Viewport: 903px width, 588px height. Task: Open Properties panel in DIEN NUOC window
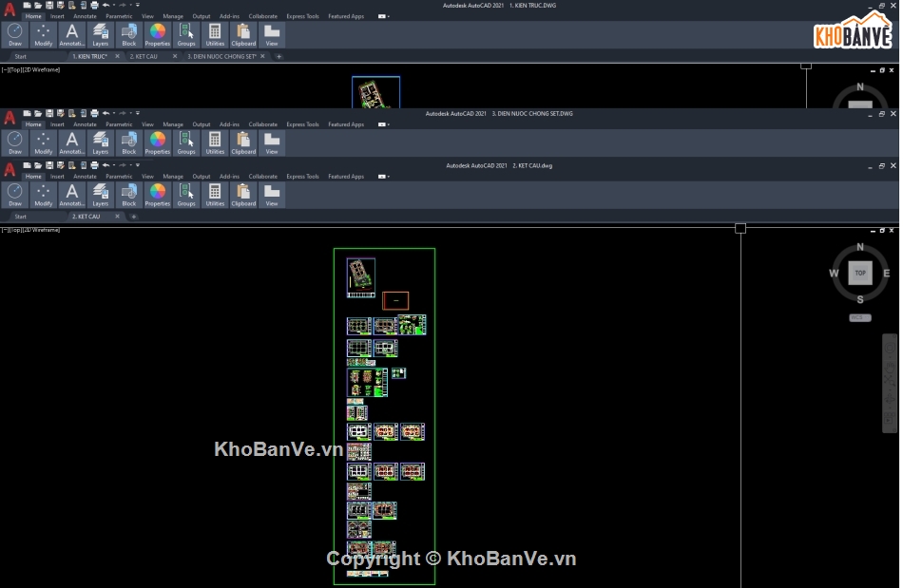(x=157, y=143)
